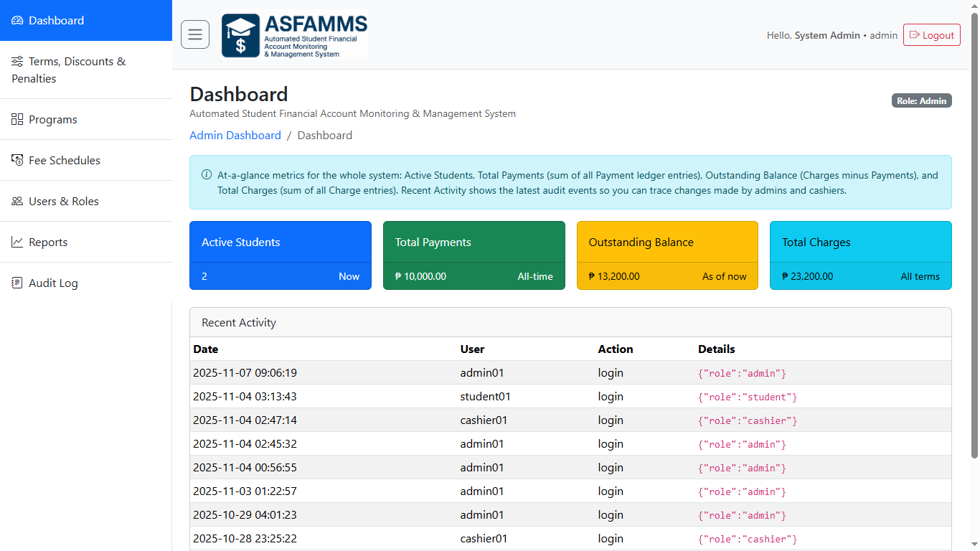Click the grid icon next to Programs

click(x=17, y=120)
